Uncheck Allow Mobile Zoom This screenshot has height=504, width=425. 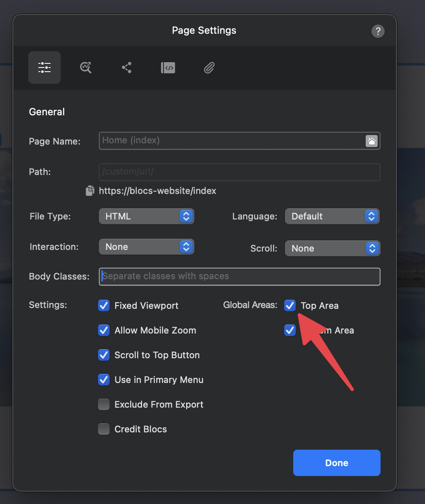point(104,330)
